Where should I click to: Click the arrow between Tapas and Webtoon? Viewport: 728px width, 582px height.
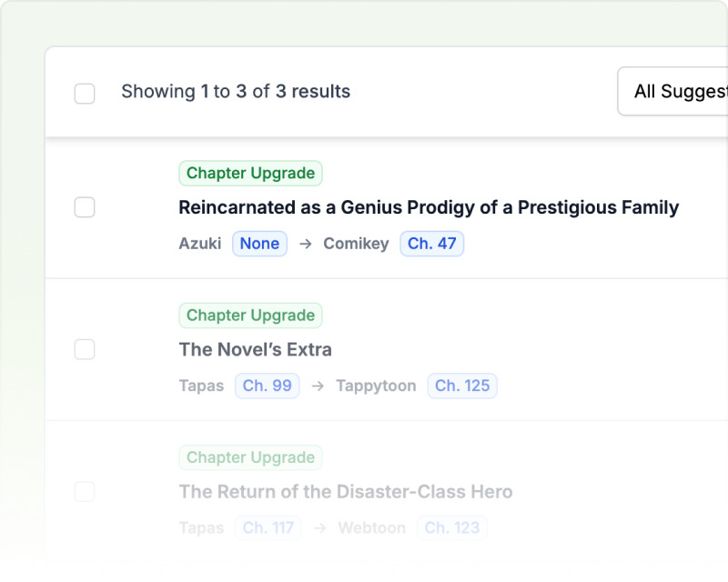point(320,527)
